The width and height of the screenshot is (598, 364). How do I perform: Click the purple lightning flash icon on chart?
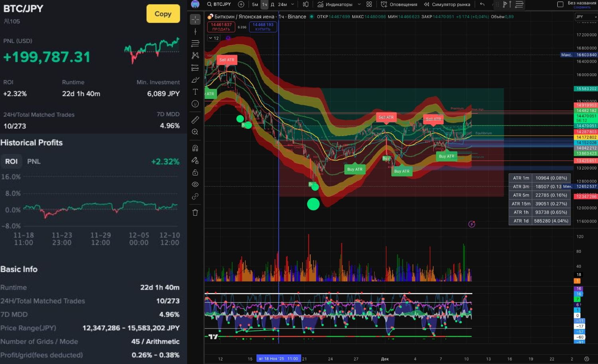472,224
